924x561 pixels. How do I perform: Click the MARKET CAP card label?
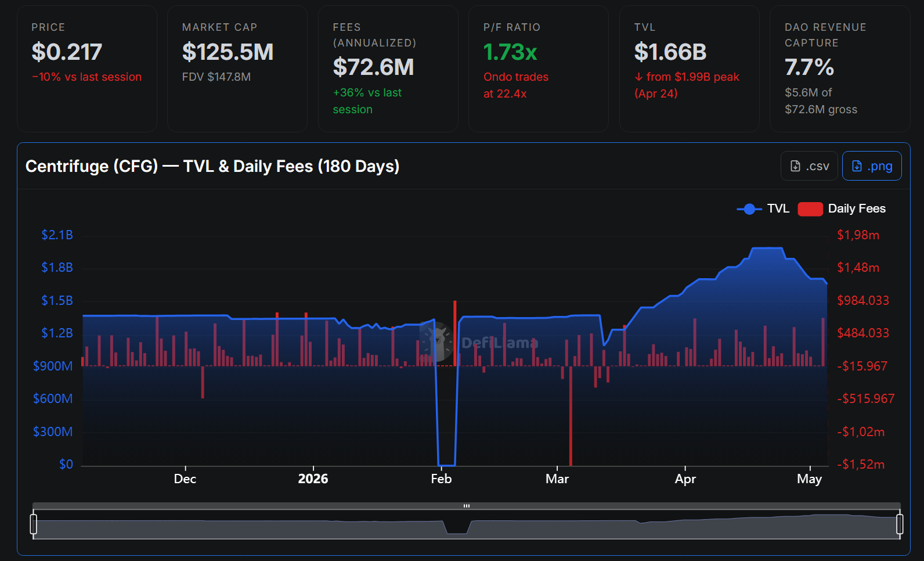tap(219, 27)
